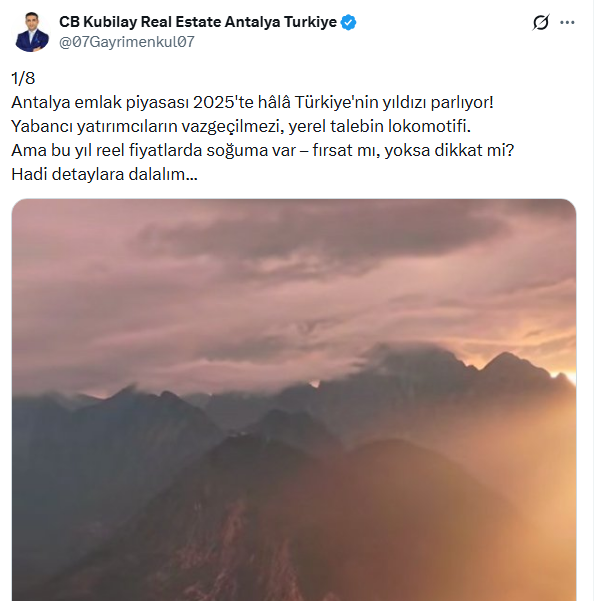The height and width of the screenshot is (601, 599).
Task: Click the "Hadi detaylara dalalım…" text
Action: pyautogui.click(x=104, y=174)
